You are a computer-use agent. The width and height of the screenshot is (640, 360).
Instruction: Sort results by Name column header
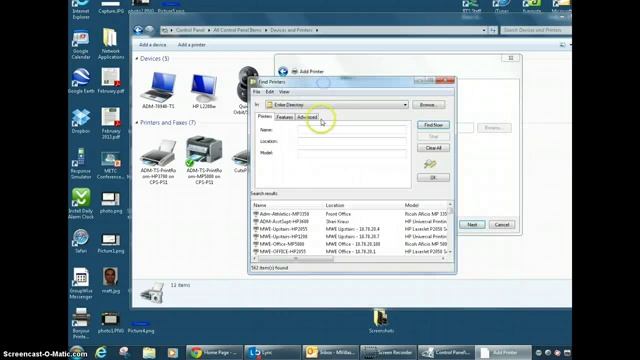pyautogui.click(x=287, y=205)
